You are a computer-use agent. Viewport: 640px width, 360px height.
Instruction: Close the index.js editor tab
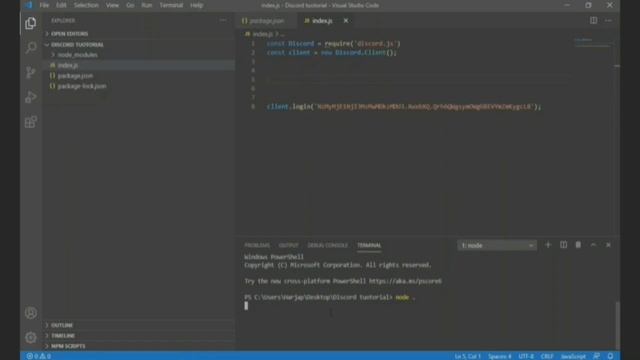346,20
